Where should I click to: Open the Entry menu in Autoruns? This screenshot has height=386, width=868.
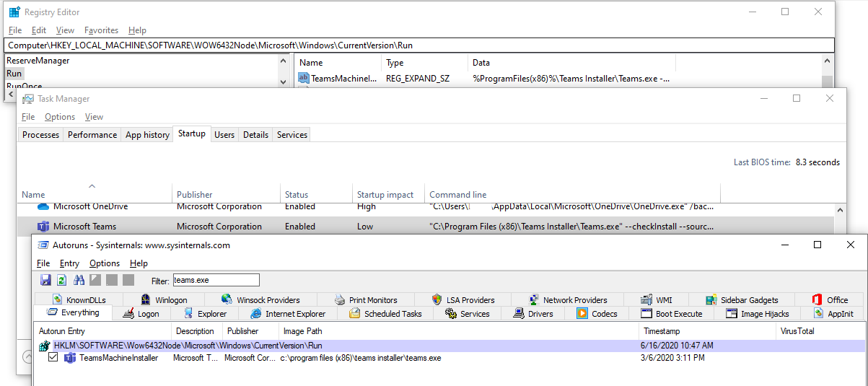[69, 263]
